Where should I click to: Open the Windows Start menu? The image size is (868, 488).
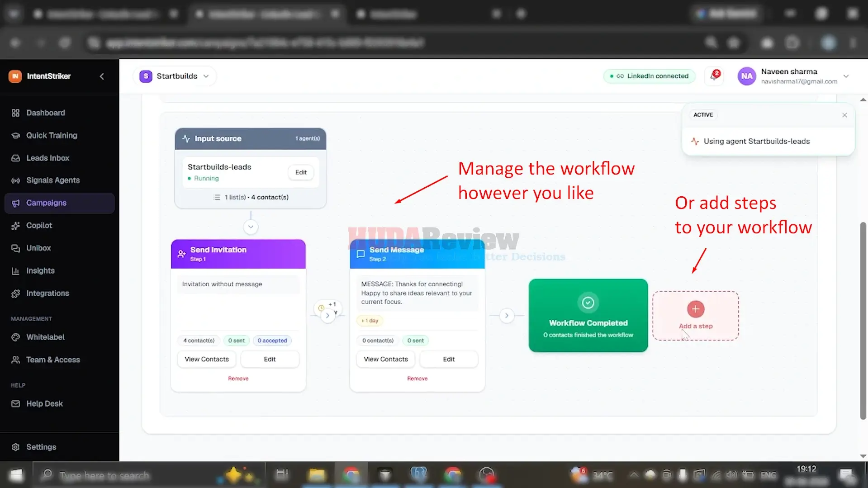(16, 475)
